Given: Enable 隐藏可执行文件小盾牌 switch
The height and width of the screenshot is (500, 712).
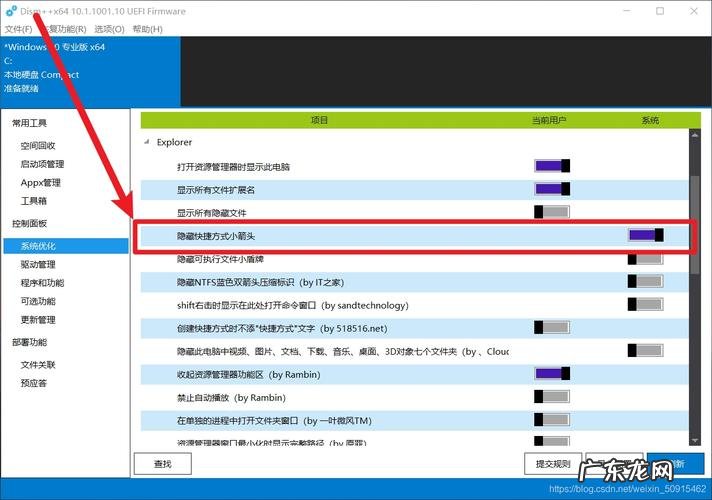Looking at the screenshot, I should (645, 258).
